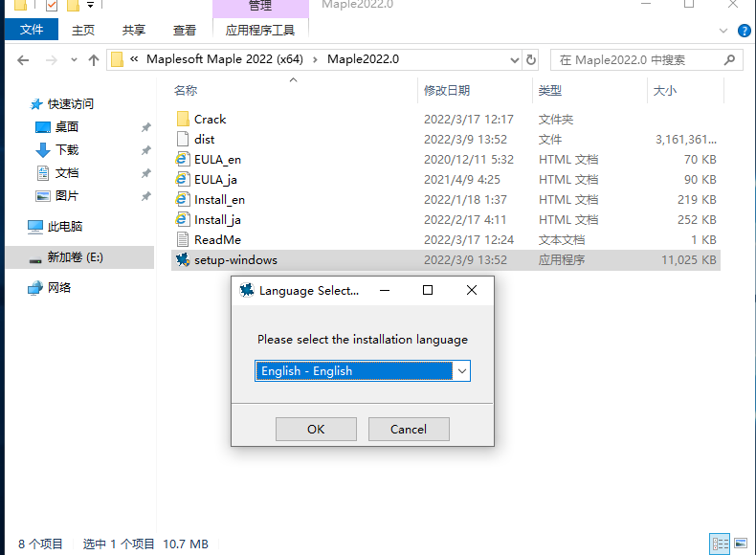Open 桌面 in the sidebar
Screen dimensions: 756x555
67,127
